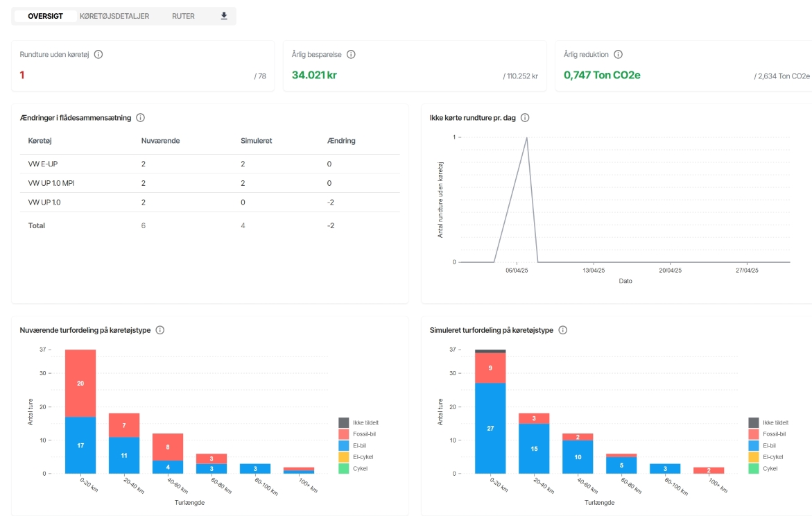Click the peak point in the line chart

tap(526, 137)
